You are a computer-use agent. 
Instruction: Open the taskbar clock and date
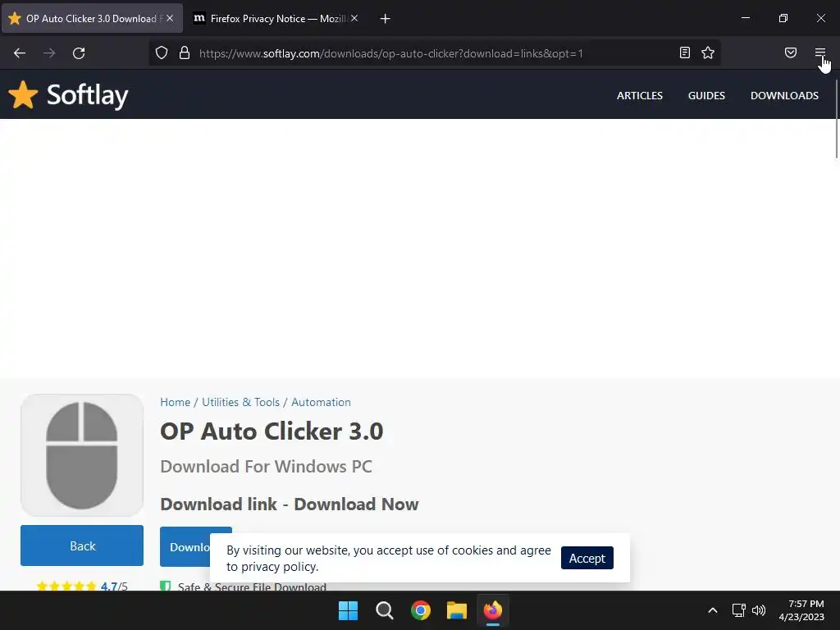[x=801, y=610]
